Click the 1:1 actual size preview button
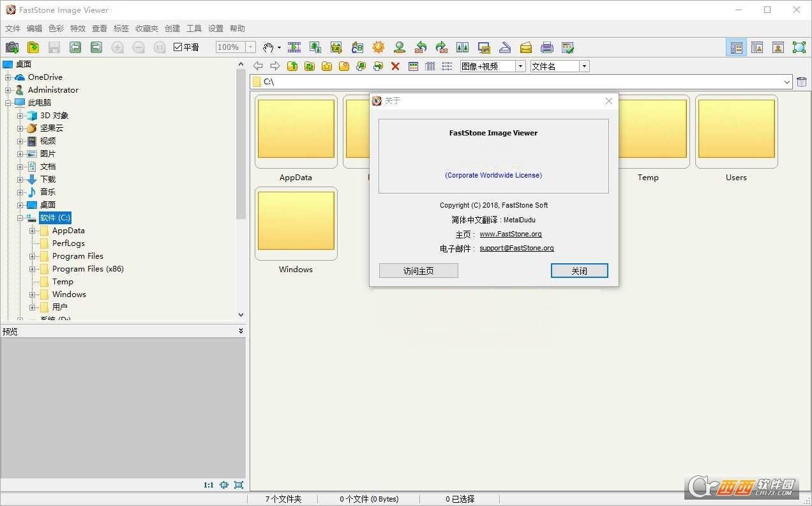The image size is (812, 506). point(209,485)
